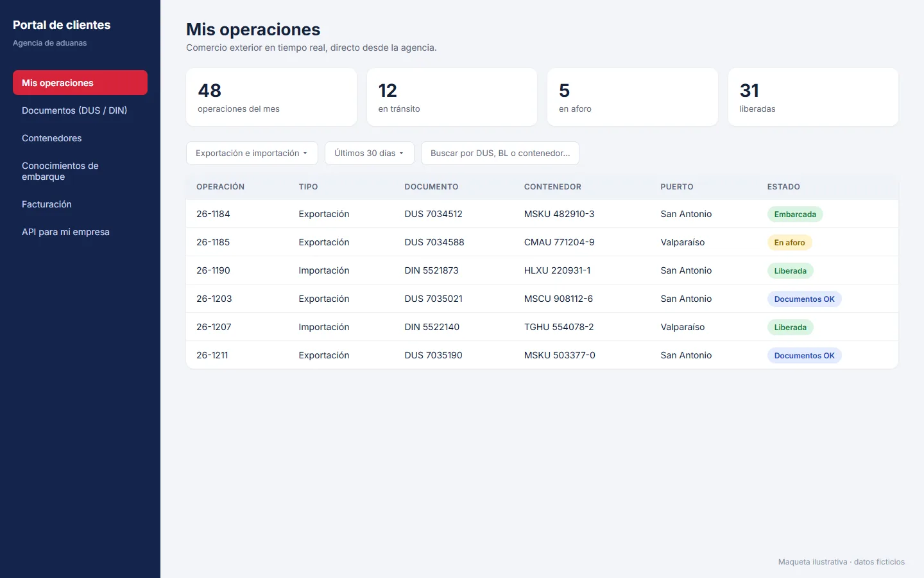Screen dimensions: 924x578
Task: Click the OPERACIÓN column header
Action: (220, 187)
